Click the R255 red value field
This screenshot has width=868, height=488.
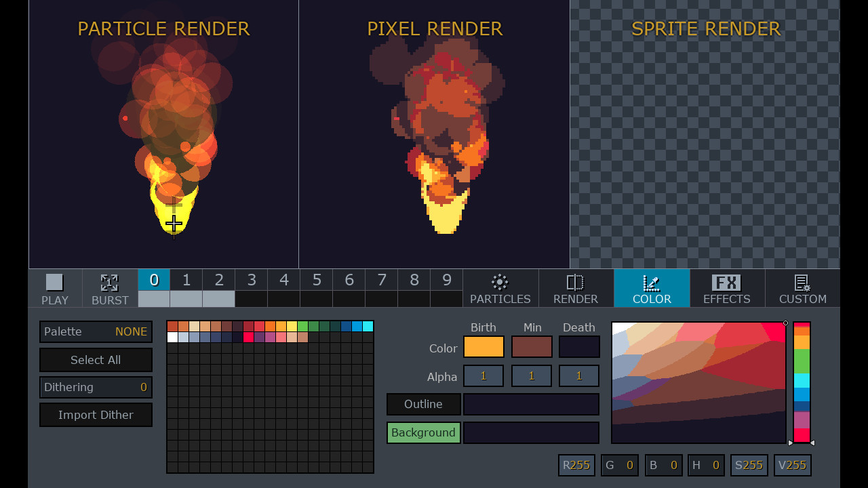tap(576, 465)
